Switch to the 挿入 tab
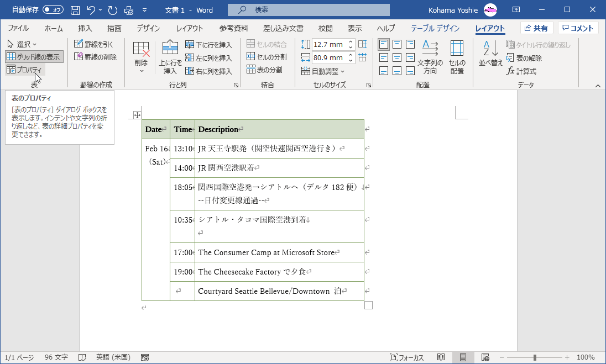 [x=85, y=28]
